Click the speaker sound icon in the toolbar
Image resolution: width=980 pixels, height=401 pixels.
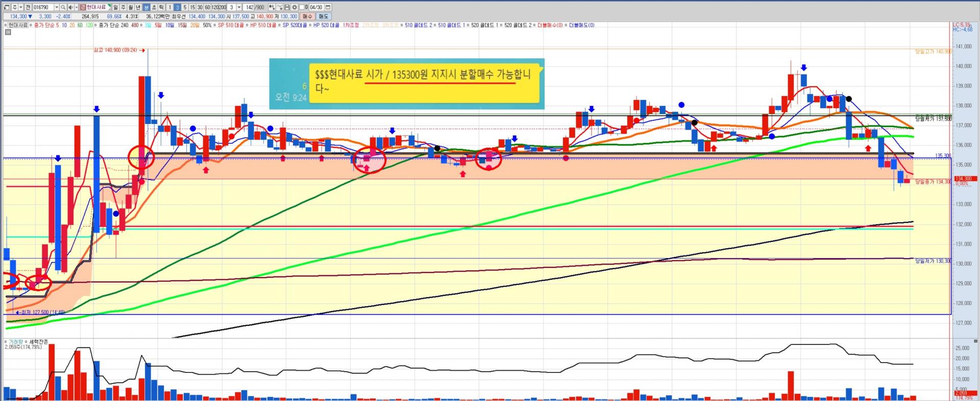(x=70, y=8)
